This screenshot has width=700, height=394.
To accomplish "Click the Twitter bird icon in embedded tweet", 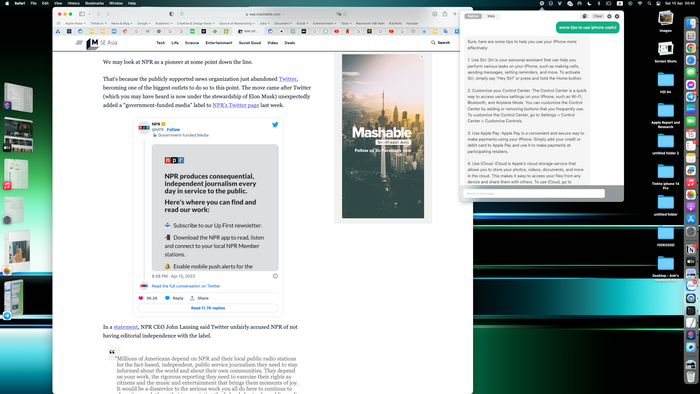I will pyautogui.click(x=275, y=125).
